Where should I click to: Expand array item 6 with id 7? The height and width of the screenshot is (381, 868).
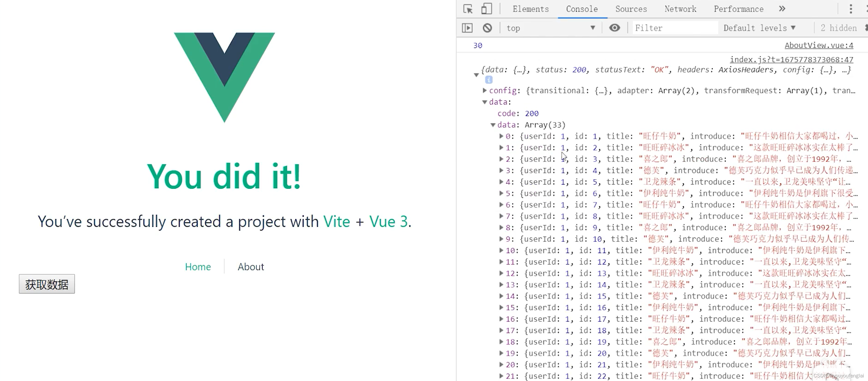point(501,205)
